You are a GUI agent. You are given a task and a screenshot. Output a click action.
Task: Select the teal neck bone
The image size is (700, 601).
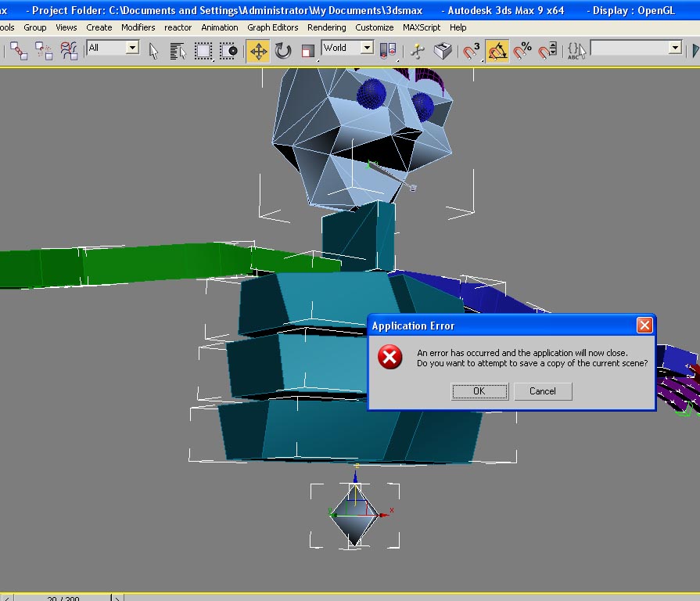coord(358,236)
